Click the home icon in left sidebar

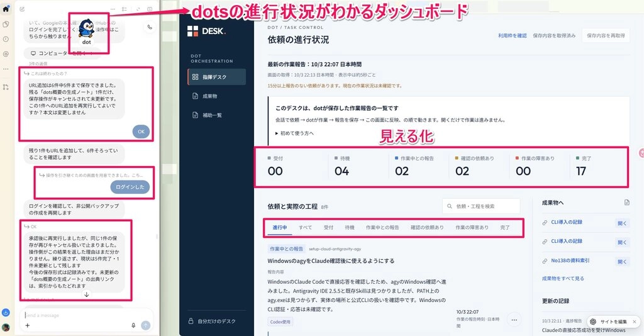tap(6, 9)
